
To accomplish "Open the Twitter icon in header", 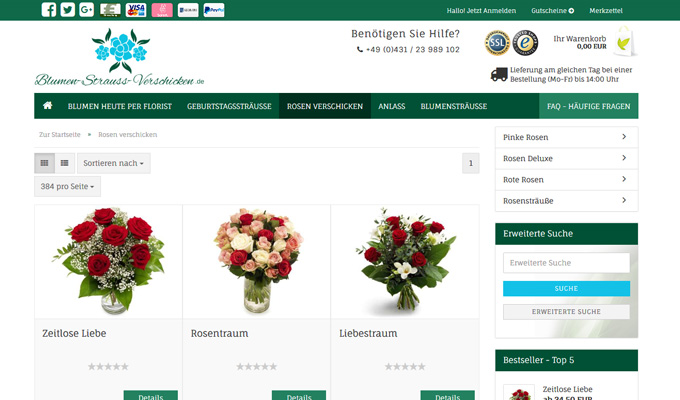I will tap(67, 10).
